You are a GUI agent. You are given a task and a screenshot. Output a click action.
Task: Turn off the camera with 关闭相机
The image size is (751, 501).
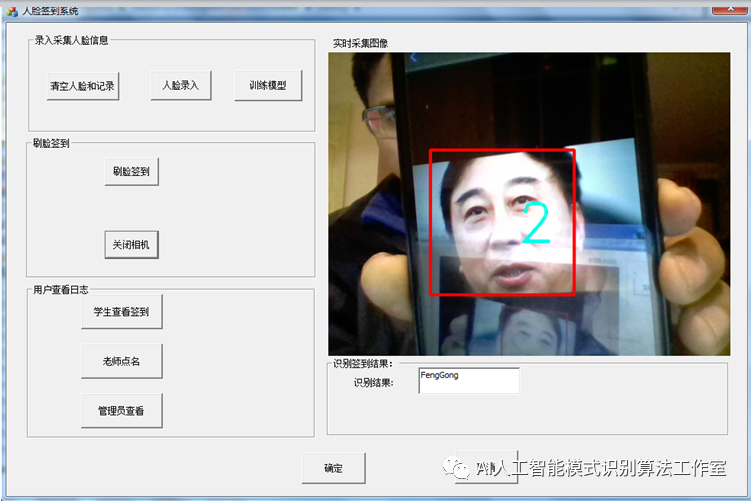[131, 245]
